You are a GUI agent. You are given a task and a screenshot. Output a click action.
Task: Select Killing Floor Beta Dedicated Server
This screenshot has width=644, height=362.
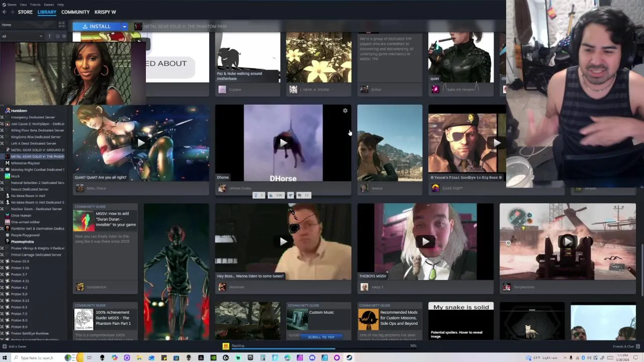click(37, 130)
